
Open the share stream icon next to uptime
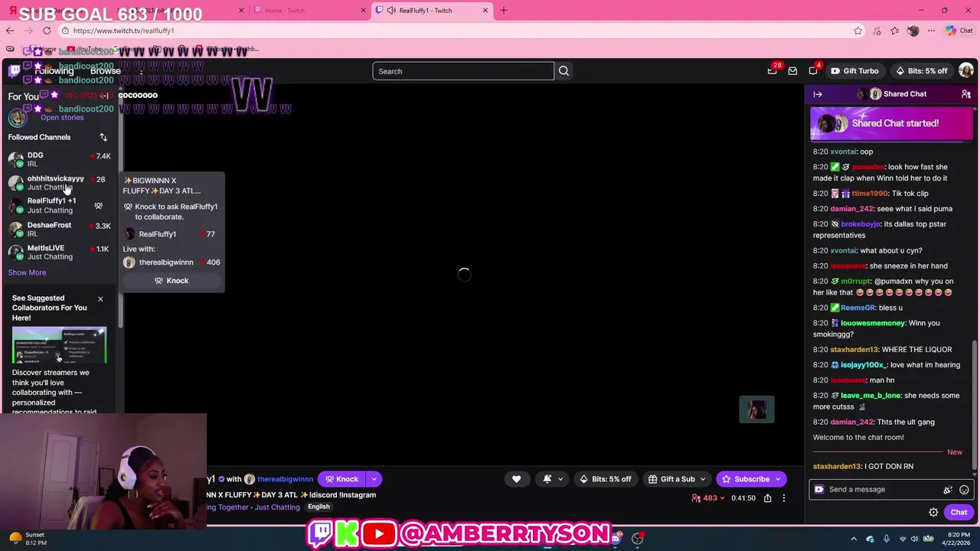click(x=767, y=498)
